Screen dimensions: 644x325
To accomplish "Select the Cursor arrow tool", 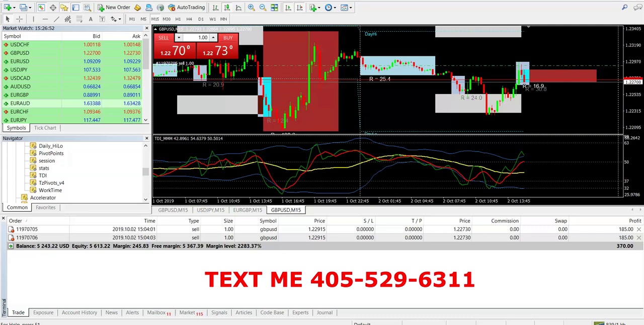I will point(8,19).
